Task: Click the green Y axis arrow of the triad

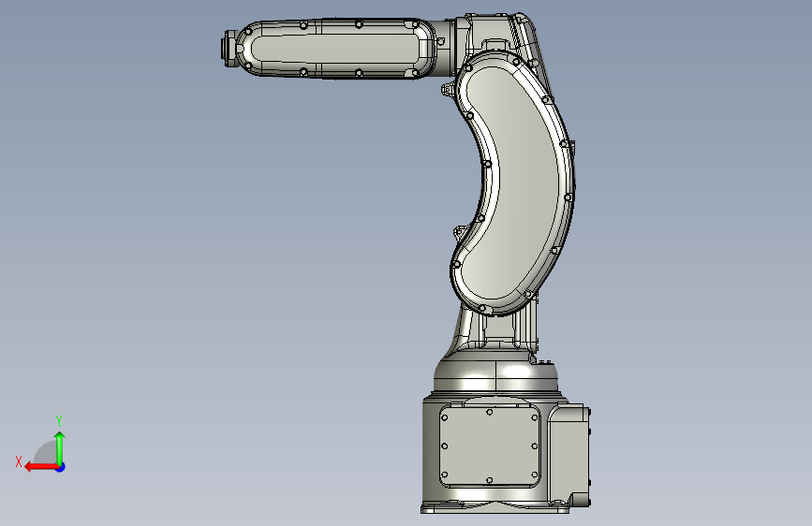Action: (60, 448)
